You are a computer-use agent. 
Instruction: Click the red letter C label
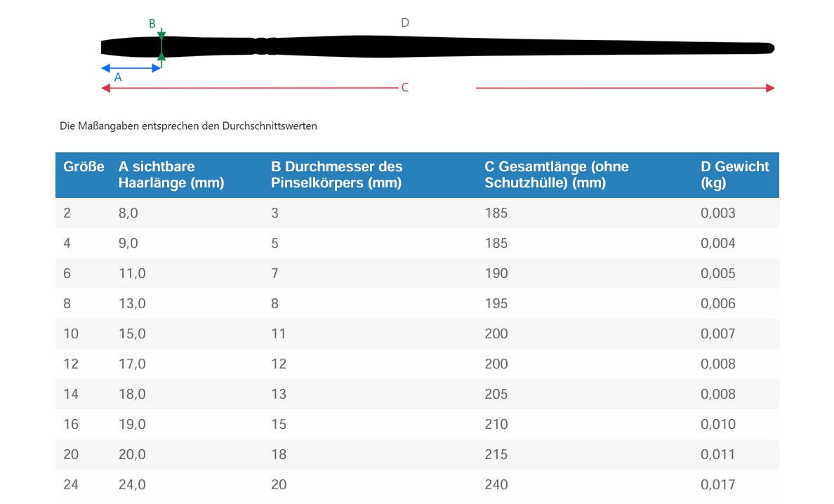405,88
